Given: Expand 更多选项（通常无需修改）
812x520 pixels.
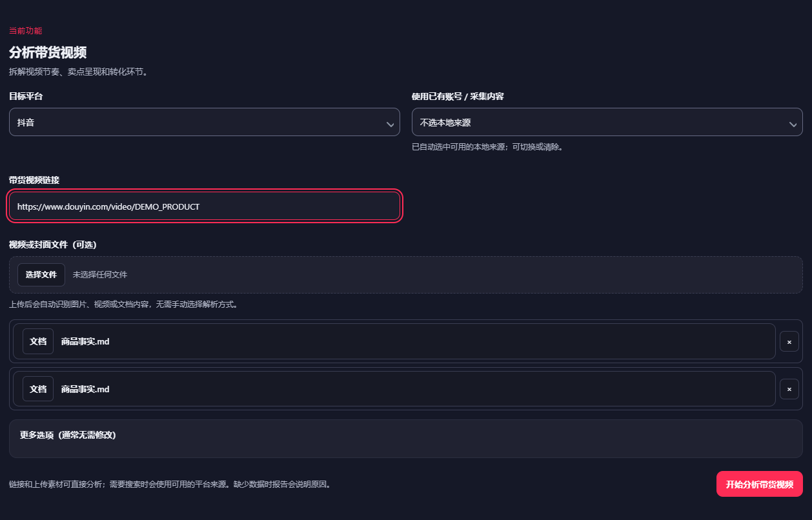Looking at the screenshot, I should [406, 438].
